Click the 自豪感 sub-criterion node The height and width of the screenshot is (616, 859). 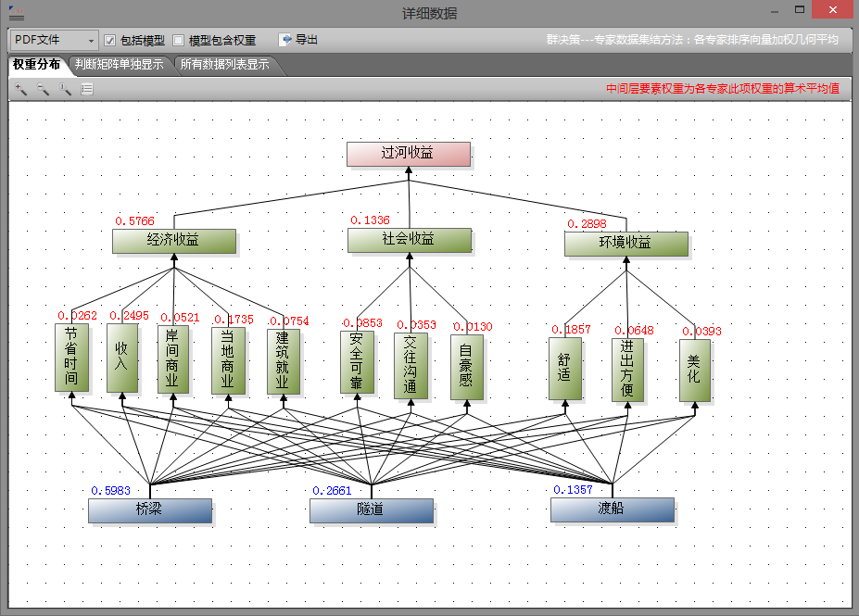(x=467, y=367)
